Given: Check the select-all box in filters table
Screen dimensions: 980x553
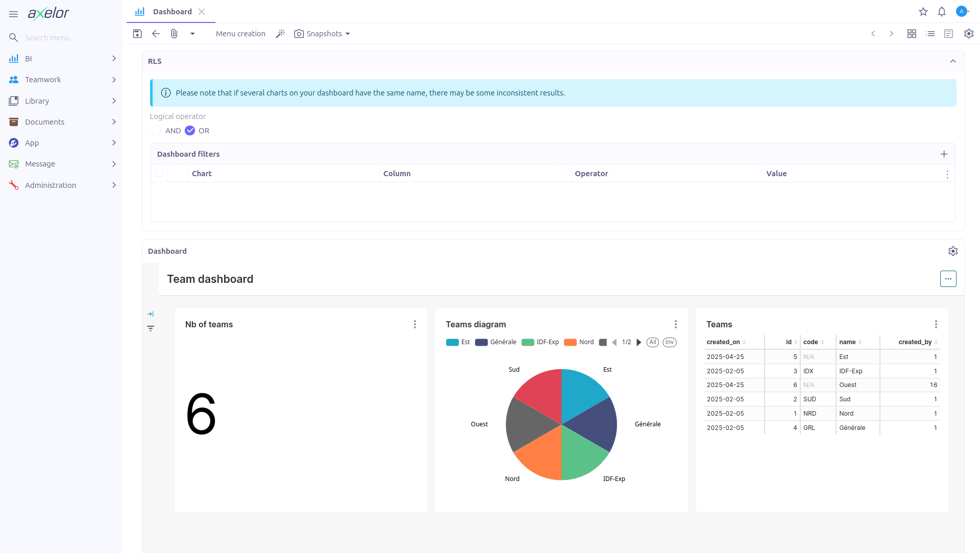Looking at the screenshot, I should (160, 174).
